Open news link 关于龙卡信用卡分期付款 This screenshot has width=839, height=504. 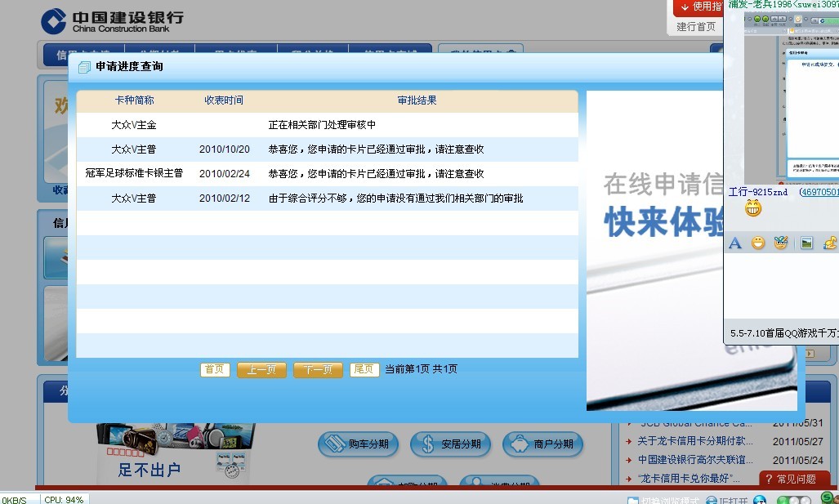(695, 442)
